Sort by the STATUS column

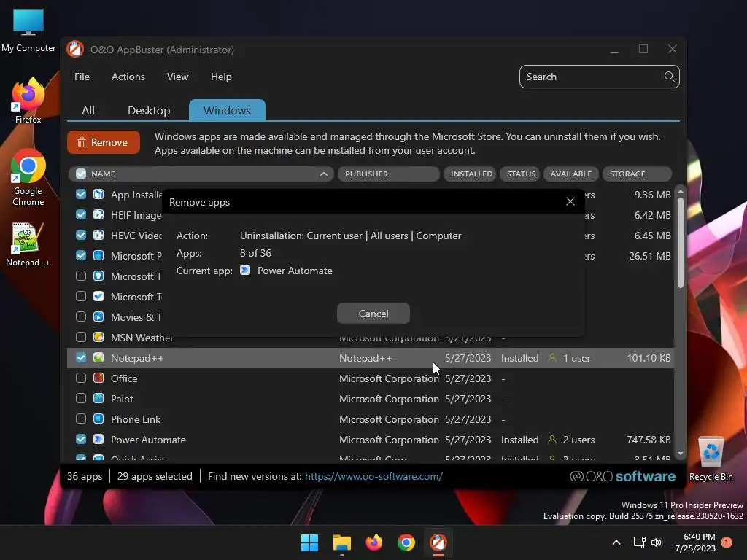[520, 174]
